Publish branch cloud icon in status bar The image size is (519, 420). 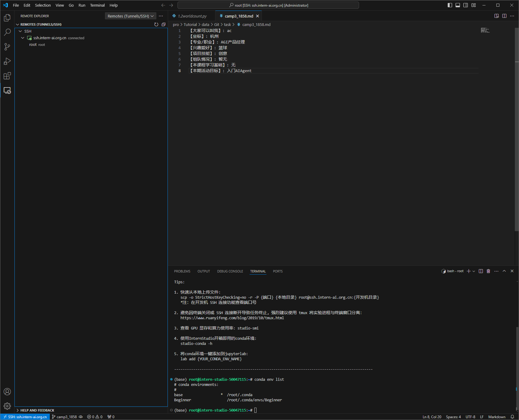point(81,417)
